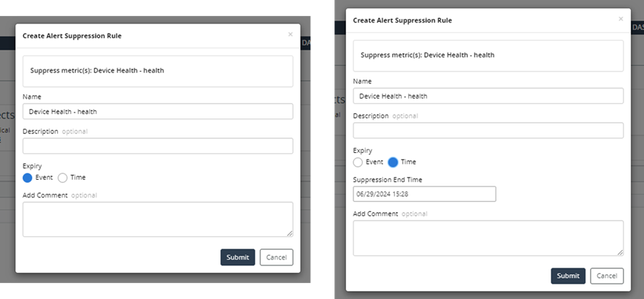Image resolution: width=644 pixels, height=299 pixels.
Task: Click Suppress metric(s) banner in the right dialog
Action: pyautogui.click(x=488, y=56)
